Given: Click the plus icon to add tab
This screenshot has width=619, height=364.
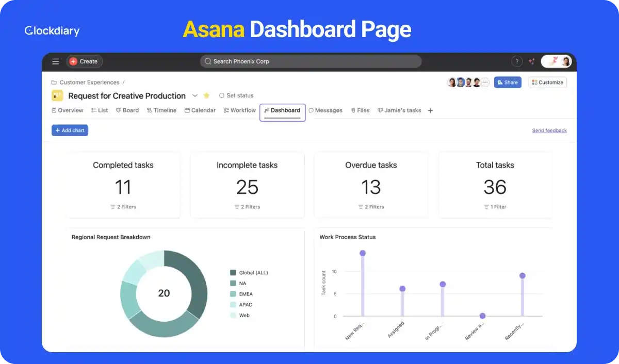Looking at the screenshot, I should point(431,110).
